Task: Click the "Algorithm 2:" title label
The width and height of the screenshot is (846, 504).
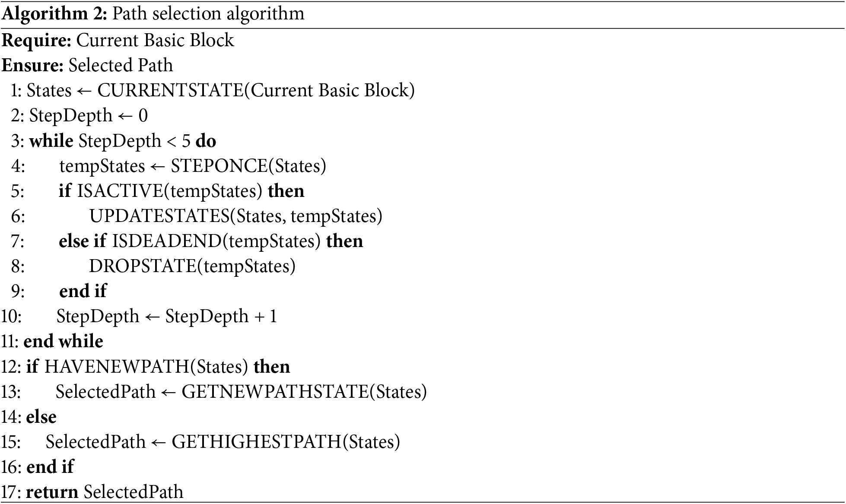Action: pyautogui.click(x=54, y=14)
